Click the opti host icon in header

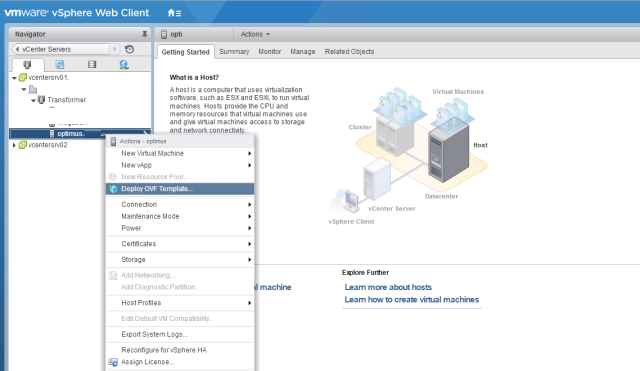(x=164, y=34)
